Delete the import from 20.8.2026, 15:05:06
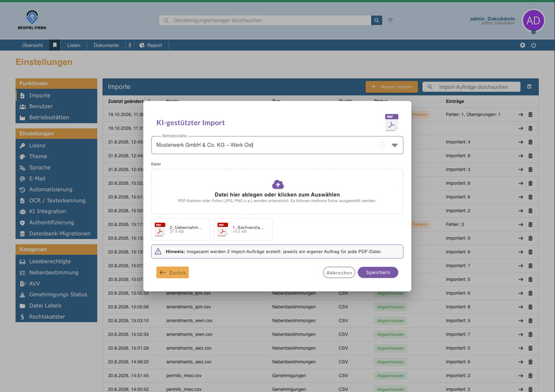 point(530,307)
